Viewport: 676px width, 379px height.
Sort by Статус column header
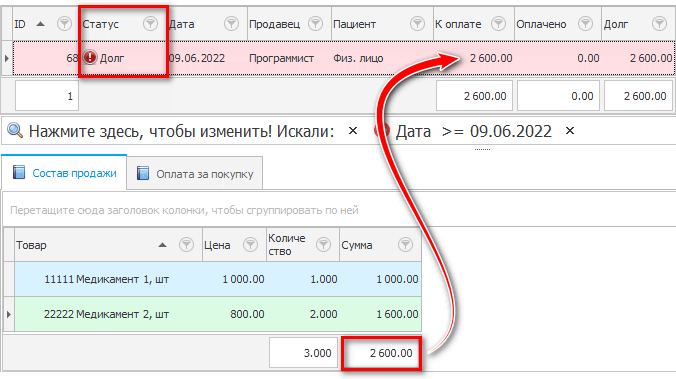pos(100,24)
